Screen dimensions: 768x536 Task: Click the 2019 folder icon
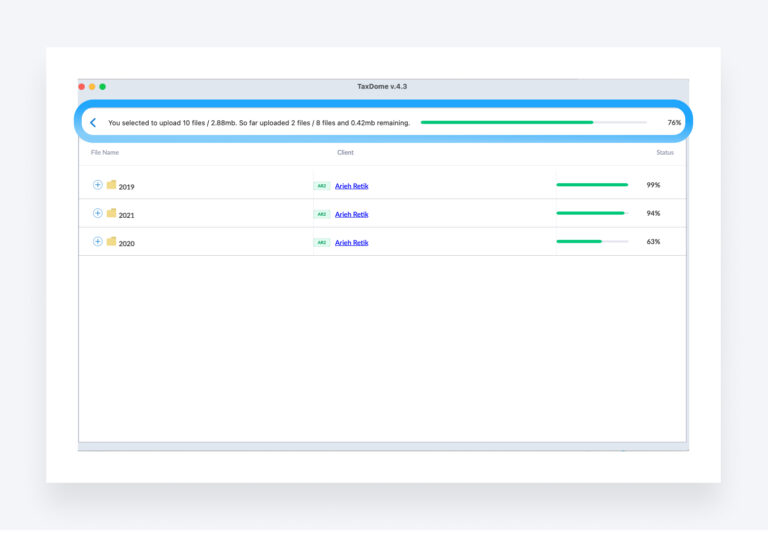112,185
